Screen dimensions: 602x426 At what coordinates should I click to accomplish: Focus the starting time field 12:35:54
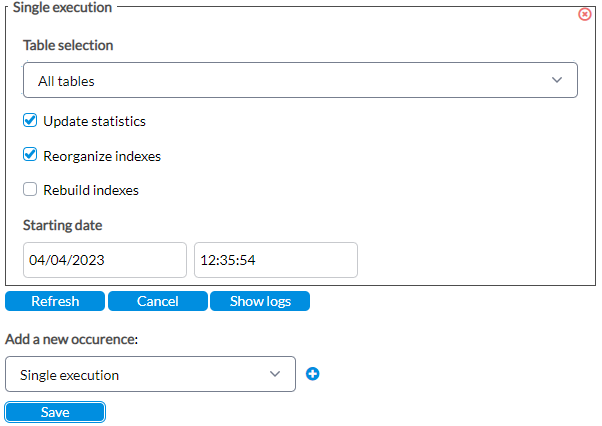pos(276,260)
